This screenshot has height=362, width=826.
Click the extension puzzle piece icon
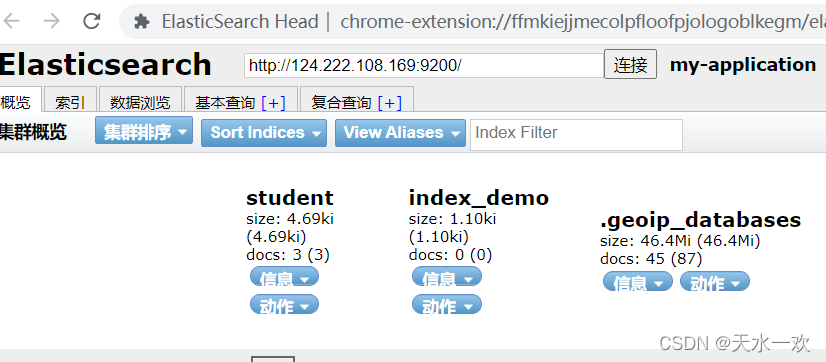tap(141, 22)
